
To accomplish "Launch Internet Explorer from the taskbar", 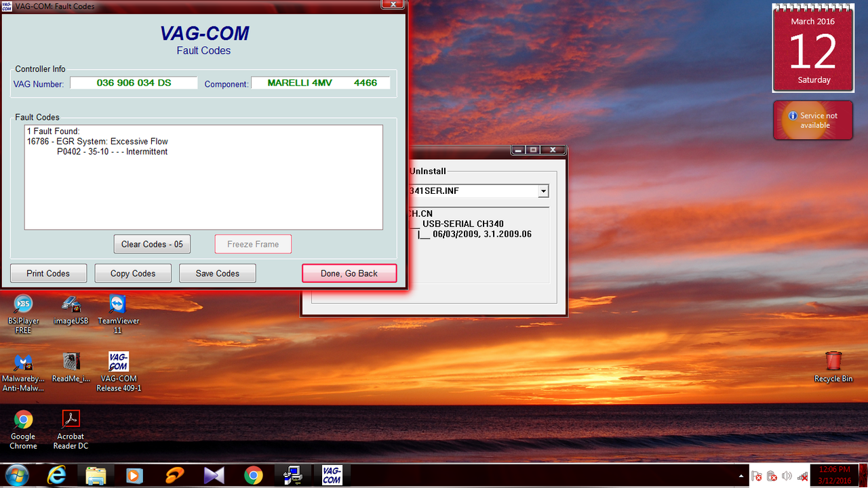I will coord(56,476).
